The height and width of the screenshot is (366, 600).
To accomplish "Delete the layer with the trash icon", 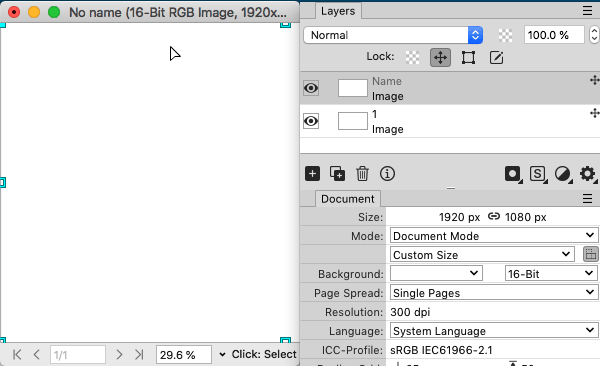I will click(x=362, y=174).
